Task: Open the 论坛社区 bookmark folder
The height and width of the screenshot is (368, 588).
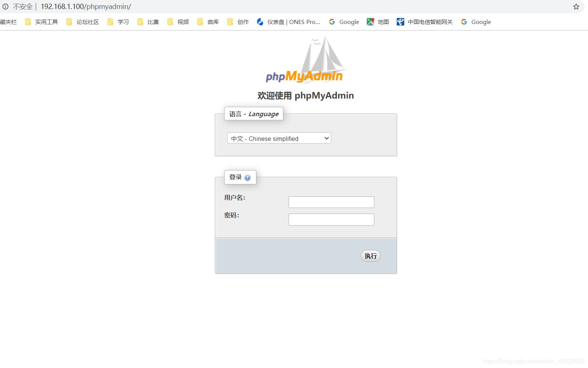Action: click(82, 22)
